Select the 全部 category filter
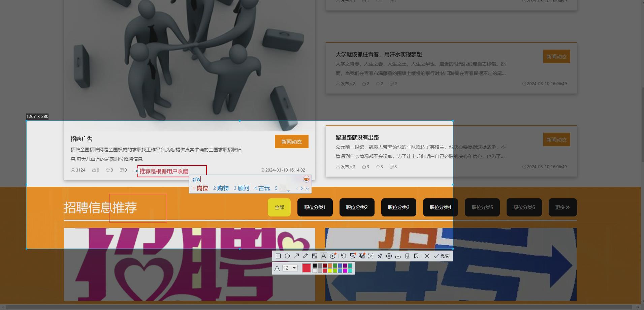This screenshot has width=644, height=310. [x=279, y=207]
